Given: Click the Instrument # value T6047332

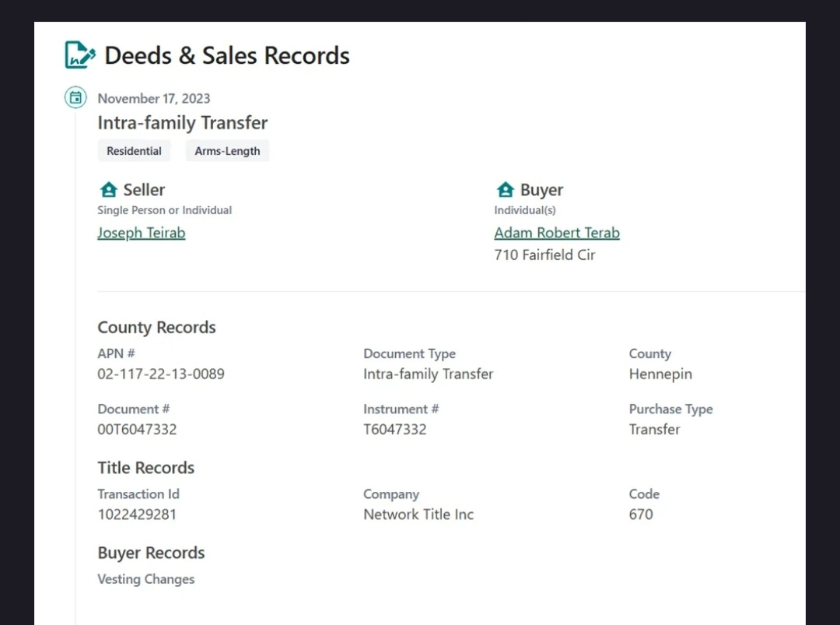Looking at the screenshot, I should click(x=395, y=430).
